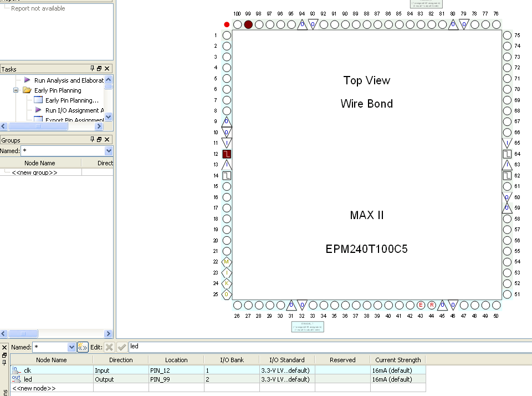Run I/O Assignment Analysis task
This screenshot has width=532, height=396.
74,110
